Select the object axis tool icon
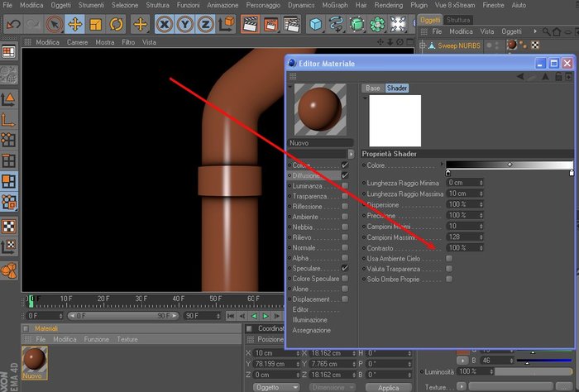Viewport: 579px width, 392px height. (x=9, y=120)
